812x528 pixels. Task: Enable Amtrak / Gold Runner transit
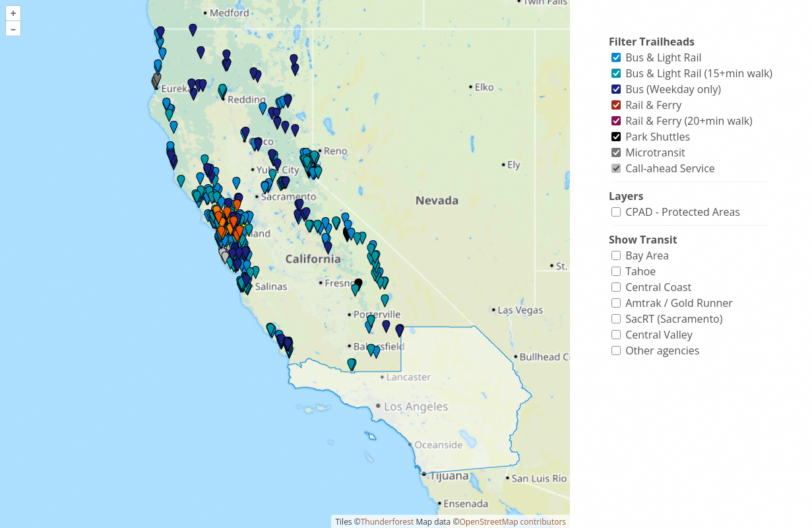tap(616, 303)
